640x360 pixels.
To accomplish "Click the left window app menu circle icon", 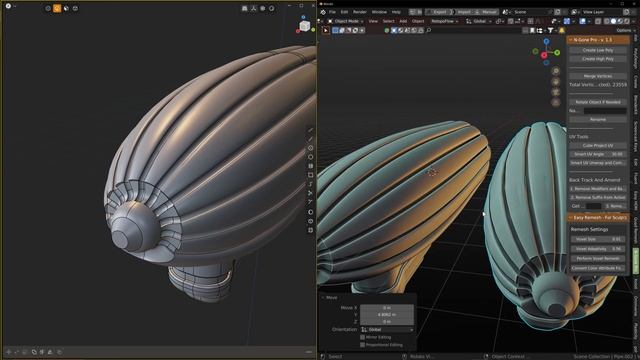I will click(x=8, y=6).
